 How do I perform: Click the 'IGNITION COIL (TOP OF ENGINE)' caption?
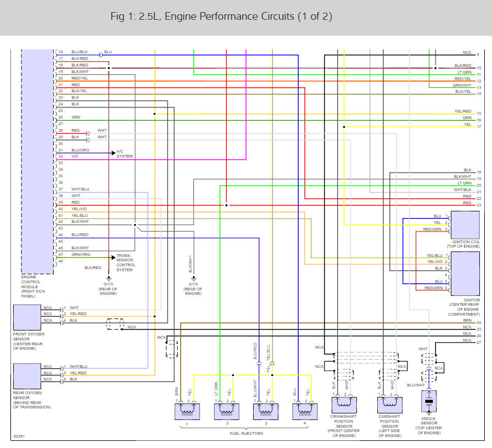point(464,244)
